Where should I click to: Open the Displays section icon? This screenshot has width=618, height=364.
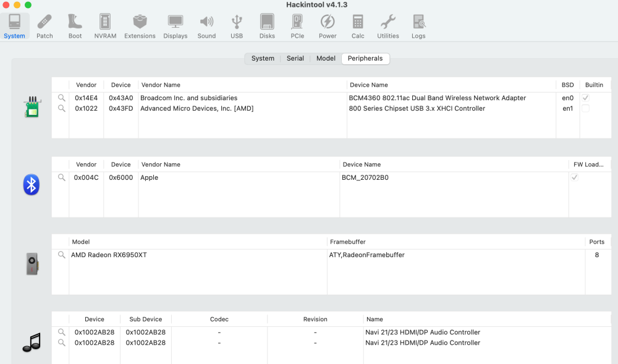(176, 27)
